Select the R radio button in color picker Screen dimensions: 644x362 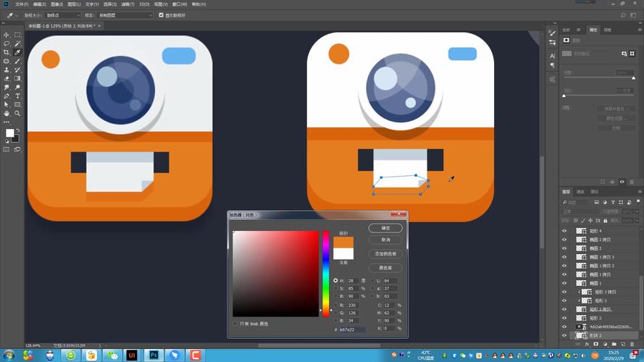click(x=335, y=306)
